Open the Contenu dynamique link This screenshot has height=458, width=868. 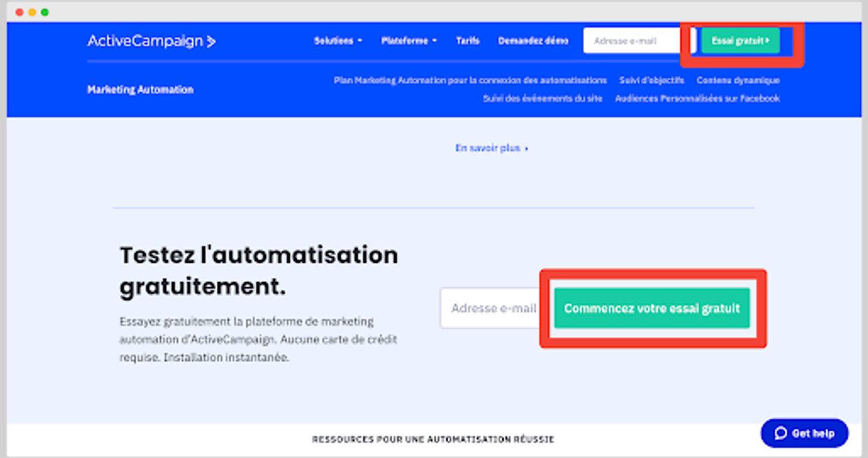[738, 80]
